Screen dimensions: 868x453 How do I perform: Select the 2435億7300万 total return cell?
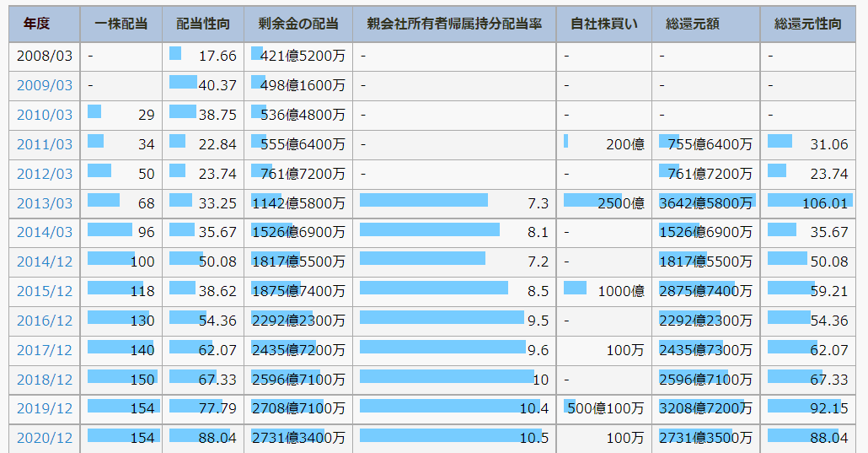point(706,350)
